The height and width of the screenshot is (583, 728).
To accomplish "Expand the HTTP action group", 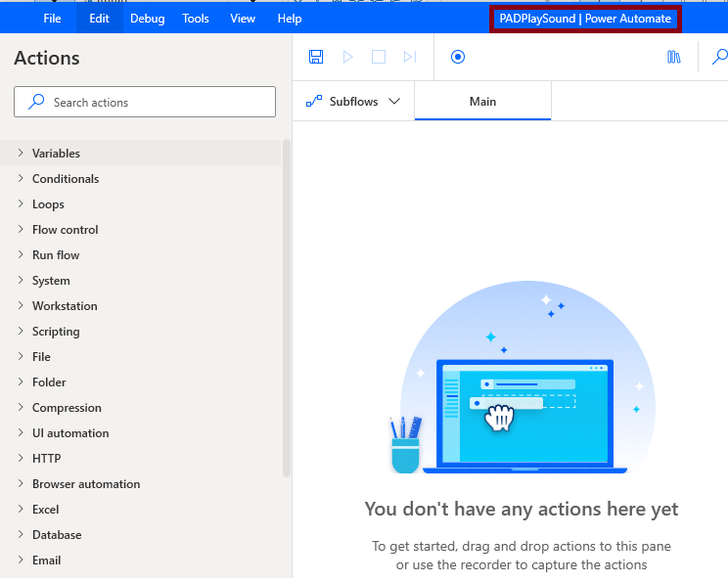I will pos(140,458).
